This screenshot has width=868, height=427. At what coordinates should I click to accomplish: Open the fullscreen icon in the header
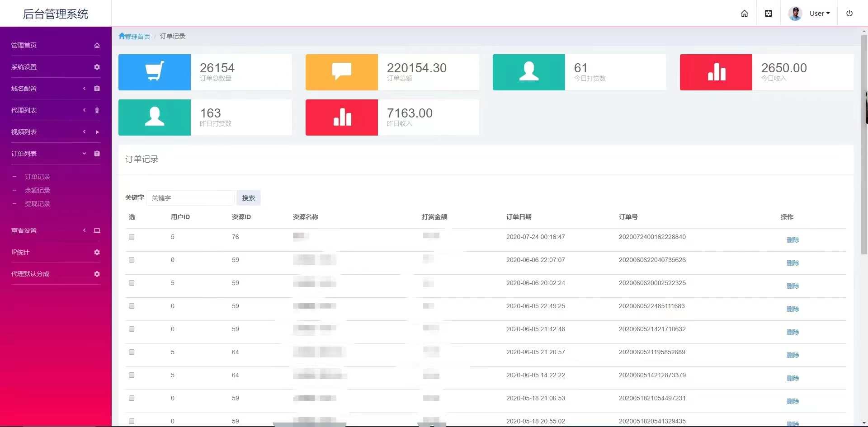pos(768,14)
